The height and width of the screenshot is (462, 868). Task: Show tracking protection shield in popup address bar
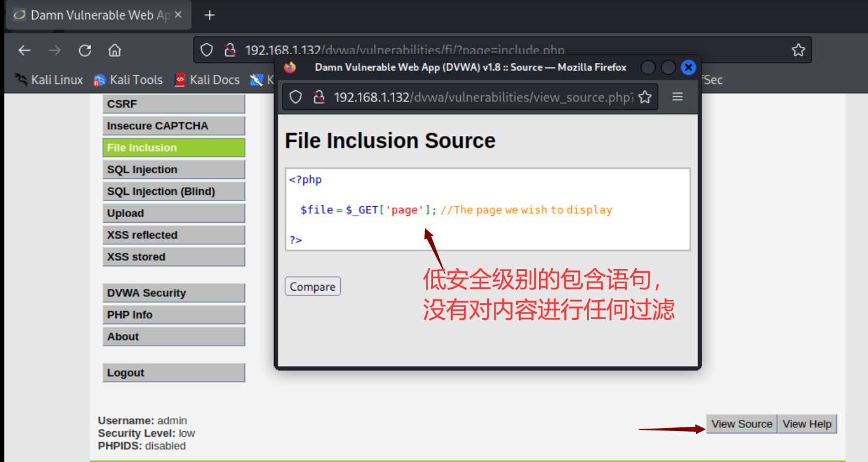click(296, 96)
